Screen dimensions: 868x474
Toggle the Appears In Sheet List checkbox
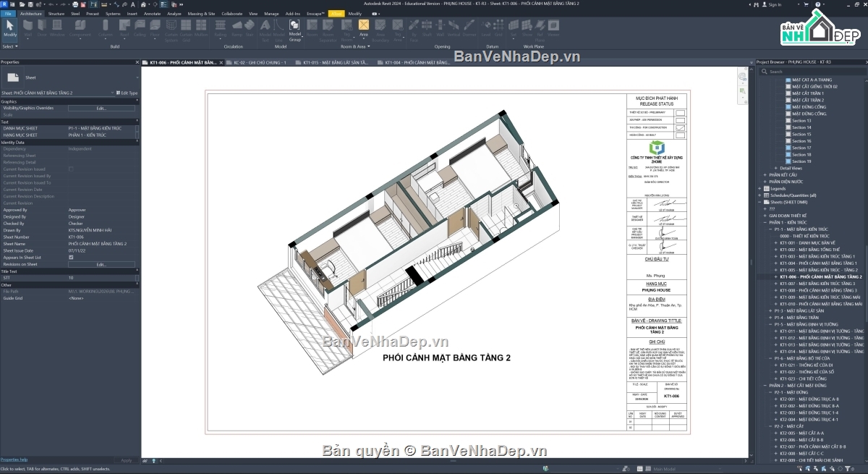(x=71, y=257)
